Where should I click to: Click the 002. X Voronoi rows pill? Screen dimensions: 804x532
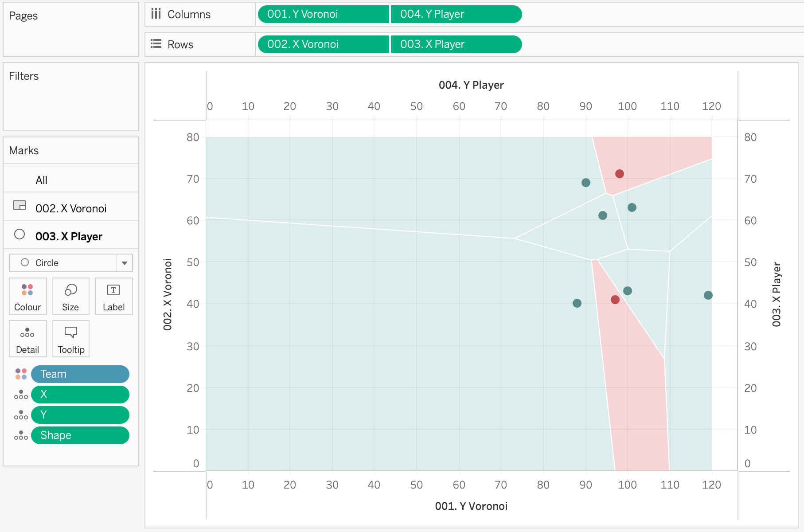click(323, 44)
